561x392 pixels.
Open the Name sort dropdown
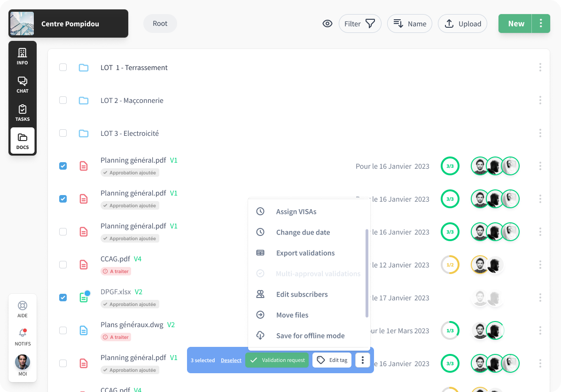(409, 24)
